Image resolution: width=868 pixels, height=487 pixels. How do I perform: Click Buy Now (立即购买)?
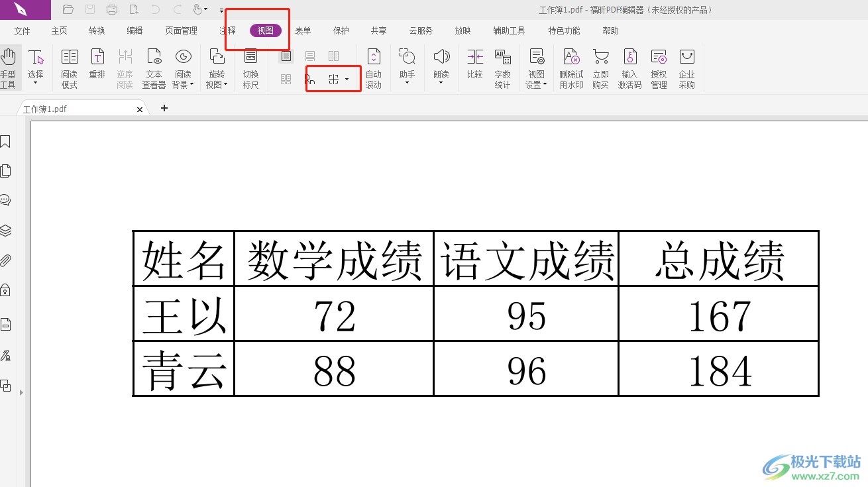(x=601, y=68)
